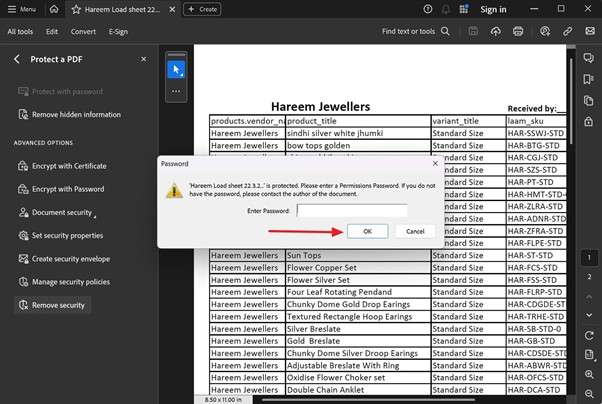Choose Encrypt with Password
Screen dimensions: 602x404
coord(61,189)
